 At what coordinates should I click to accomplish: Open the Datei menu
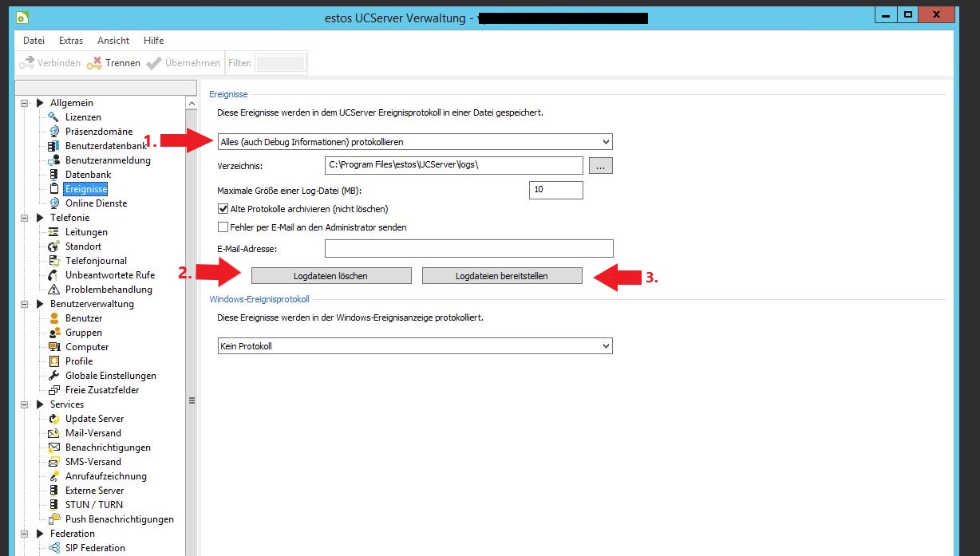click(34, 41)
